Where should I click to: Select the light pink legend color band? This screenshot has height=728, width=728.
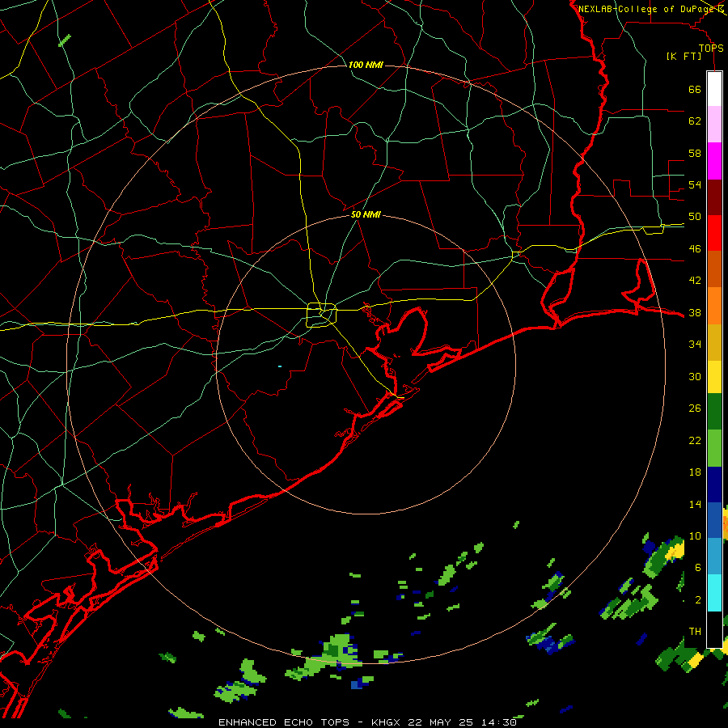tap(714, 124)
